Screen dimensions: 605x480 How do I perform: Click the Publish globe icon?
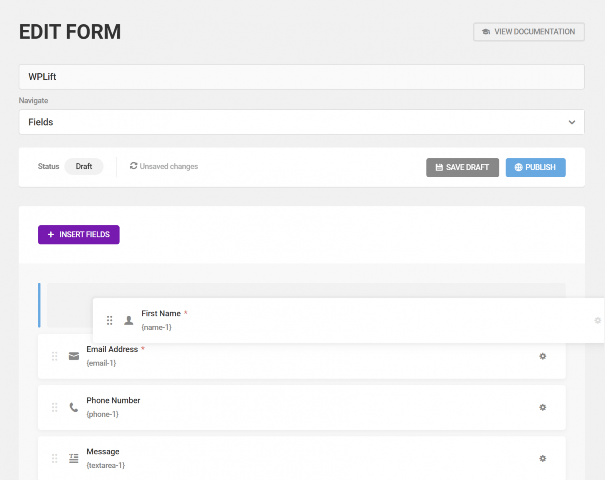[519, 167]
